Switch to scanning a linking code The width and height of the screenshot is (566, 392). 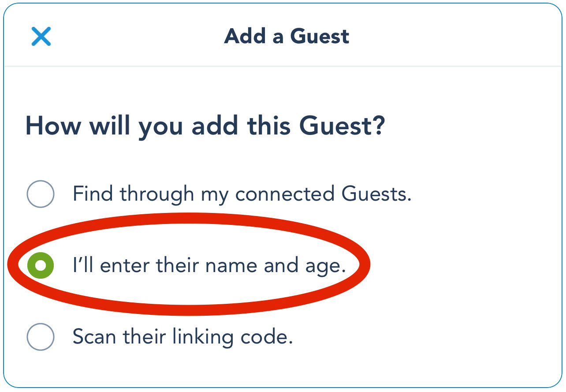tap(41, 337)
